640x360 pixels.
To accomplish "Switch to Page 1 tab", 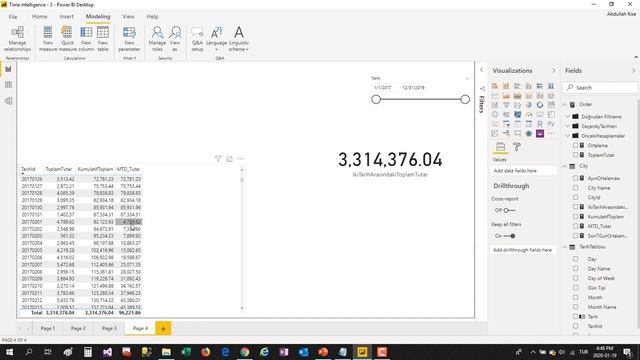I will 47,328.
